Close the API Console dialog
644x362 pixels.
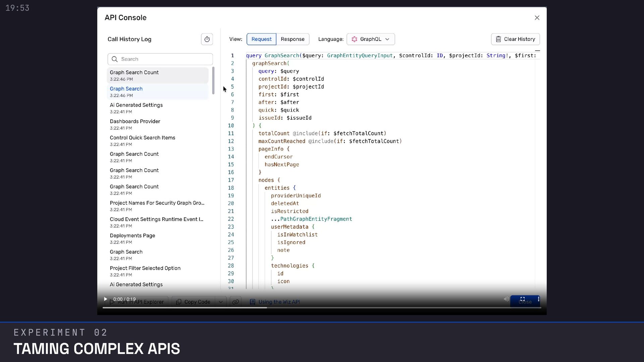[x=537, y=18]
